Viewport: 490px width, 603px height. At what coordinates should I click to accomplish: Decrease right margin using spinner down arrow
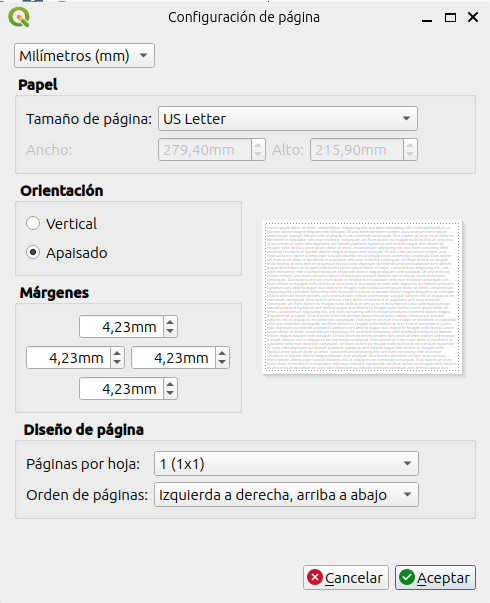(x=222, y=363)
